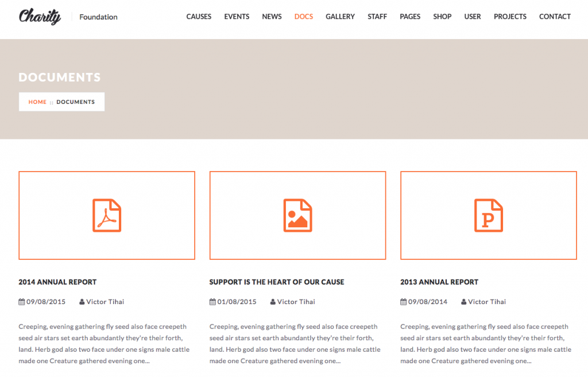The height and width of the screenshot is (377, 588).
Task: Select the author icon next to first Victor Tihai
Action: pos(82,301)
